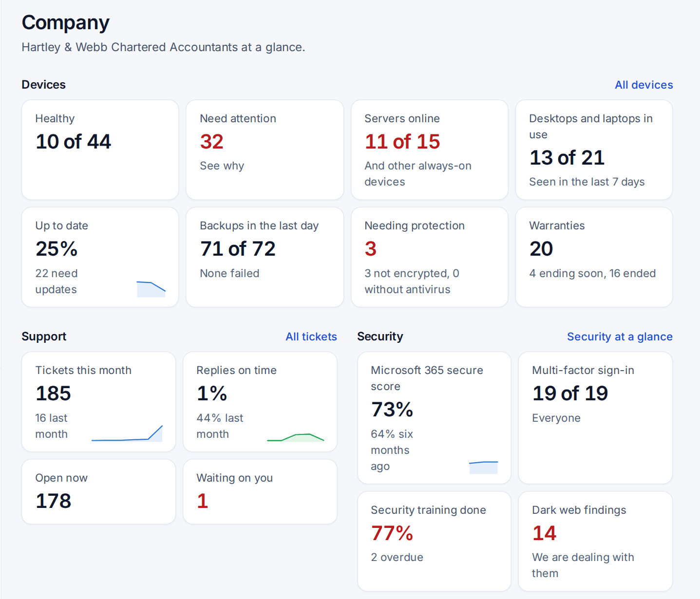
Task: Open the Healthy devices card
Action: click(x=100, y=150)
